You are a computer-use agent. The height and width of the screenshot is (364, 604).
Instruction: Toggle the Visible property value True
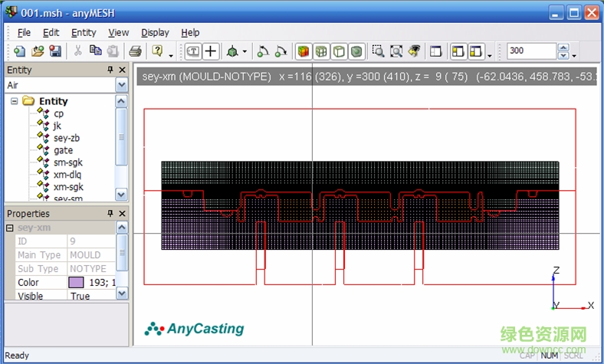coord(80,297)
